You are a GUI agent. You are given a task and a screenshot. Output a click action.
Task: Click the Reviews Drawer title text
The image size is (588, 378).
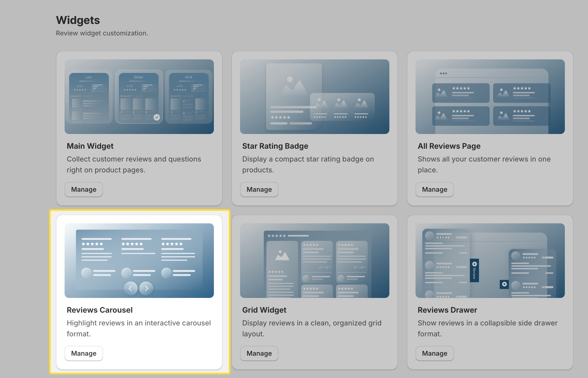pyautogui.click(x=447, y=310)
